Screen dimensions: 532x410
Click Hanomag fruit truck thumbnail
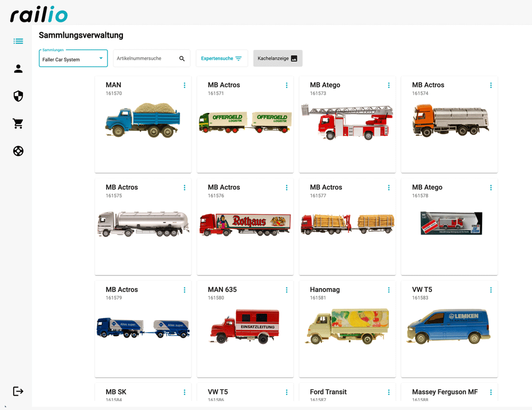click(x=347, y=326)
